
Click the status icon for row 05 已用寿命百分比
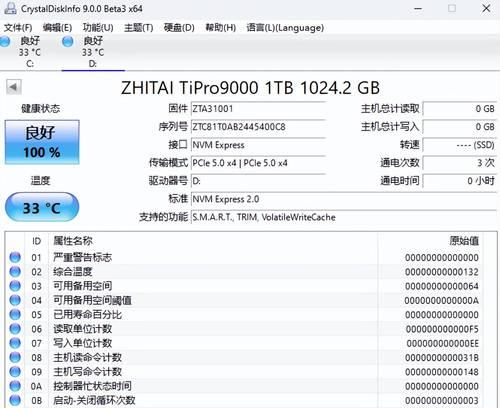(x=15, y=314)
